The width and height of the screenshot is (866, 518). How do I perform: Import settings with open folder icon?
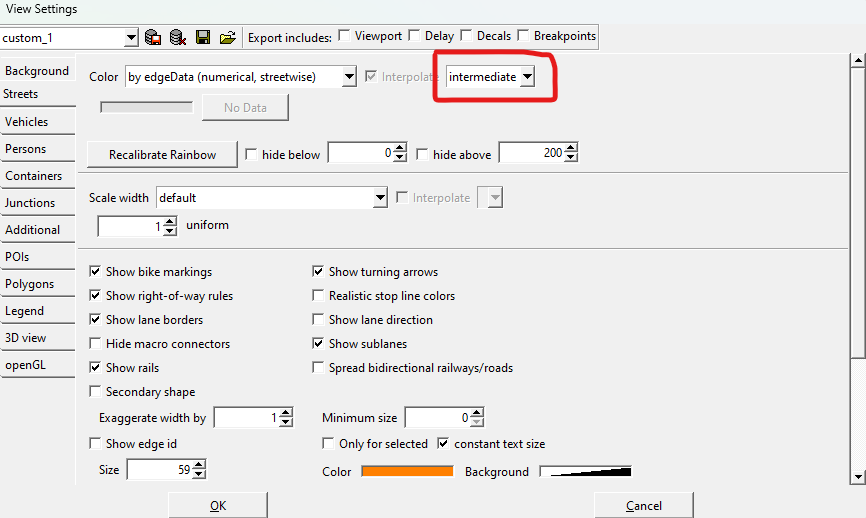[228, 37]
